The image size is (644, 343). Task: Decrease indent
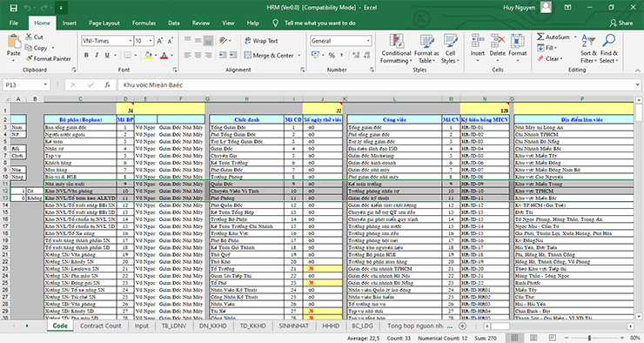[x=223, y=55]
